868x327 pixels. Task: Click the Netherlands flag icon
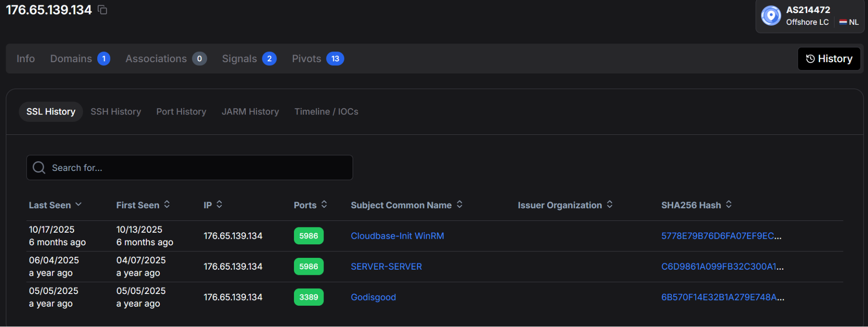(x=843, y=22)
